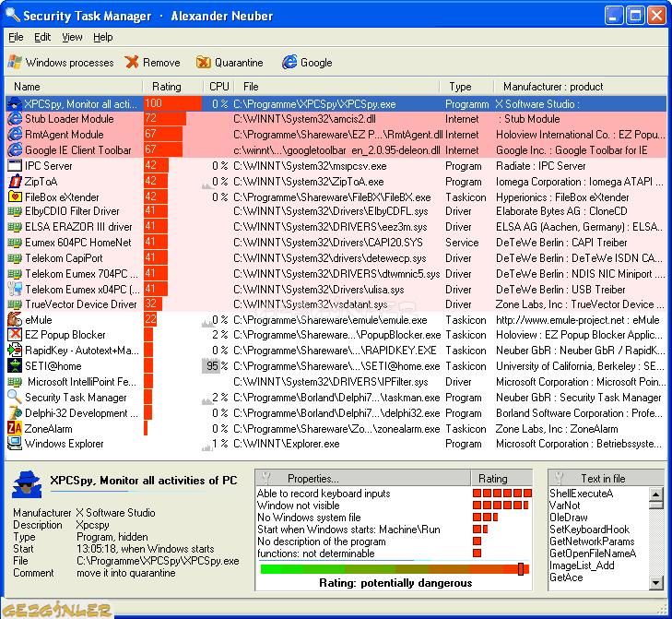Click the Telekom Eumex x04PC icon

click(x=15, y=289)
